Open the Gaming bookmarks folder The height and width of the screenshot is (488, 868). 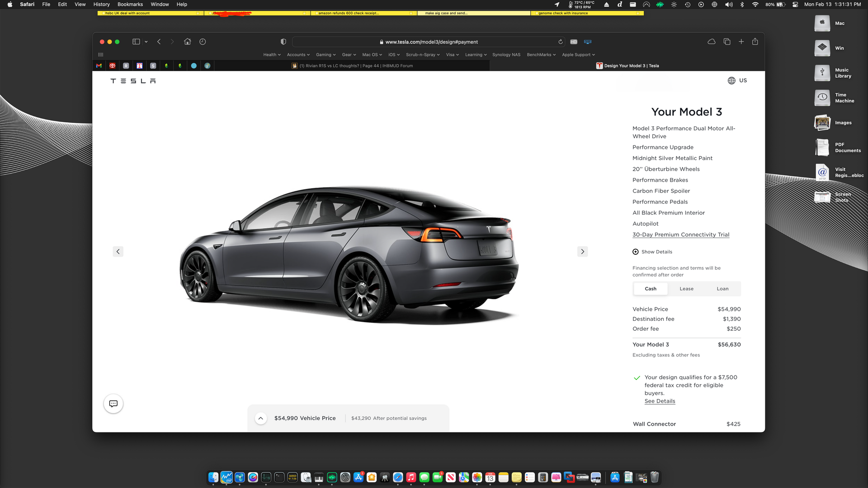point(325,55)
